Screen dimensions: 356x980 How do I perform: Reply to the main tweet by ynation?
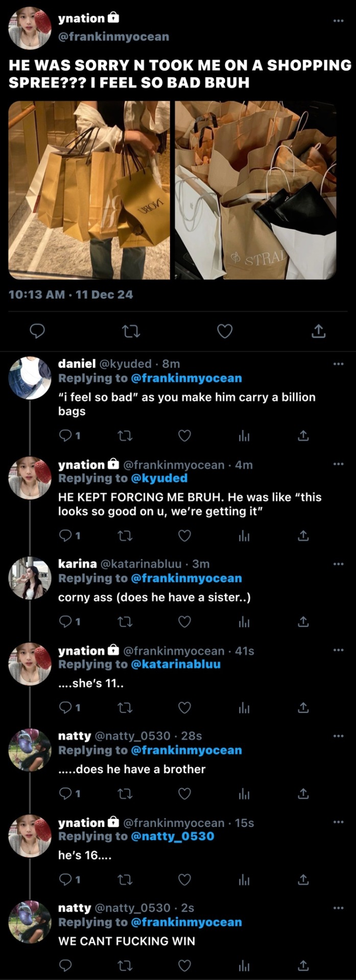point(37,331)
